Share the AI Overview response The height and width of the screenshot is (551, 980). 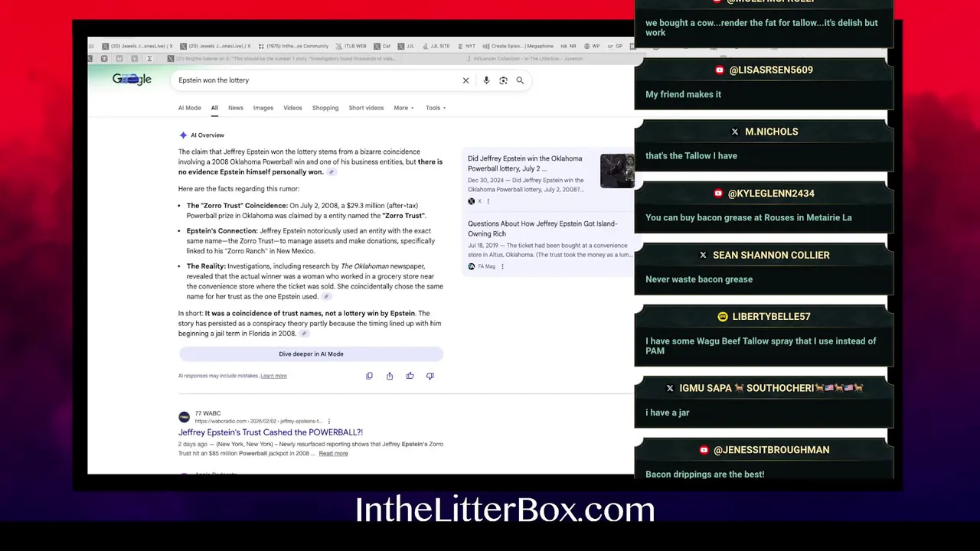(x=390, y=376)
